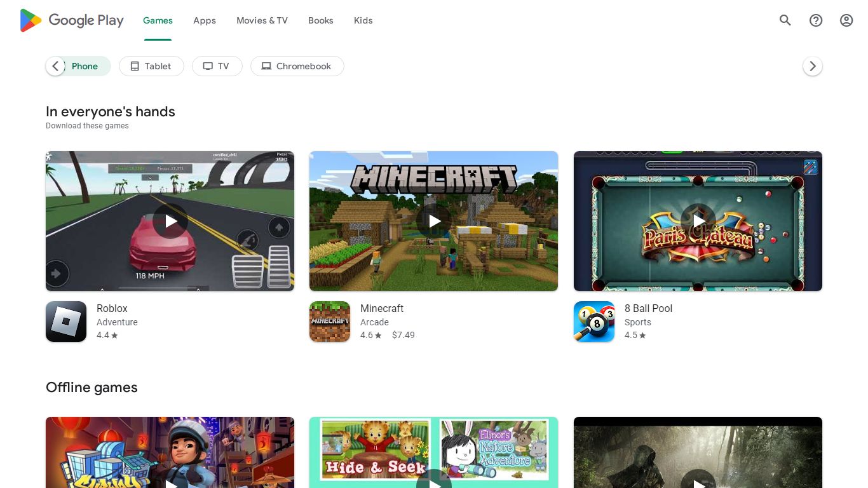Click the Hide & Seek game thumbnail
Image resolution: width=868 pixels, height=488 pixels.
pos(434,452)
